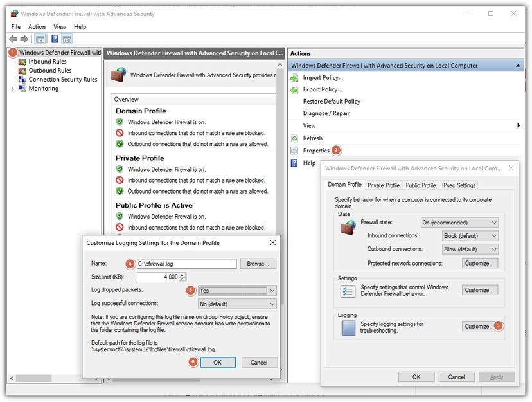Click the app icon in the title bar
Viewport: 532px width, 402px height.
pyautogui.click(x=14, y=14)
